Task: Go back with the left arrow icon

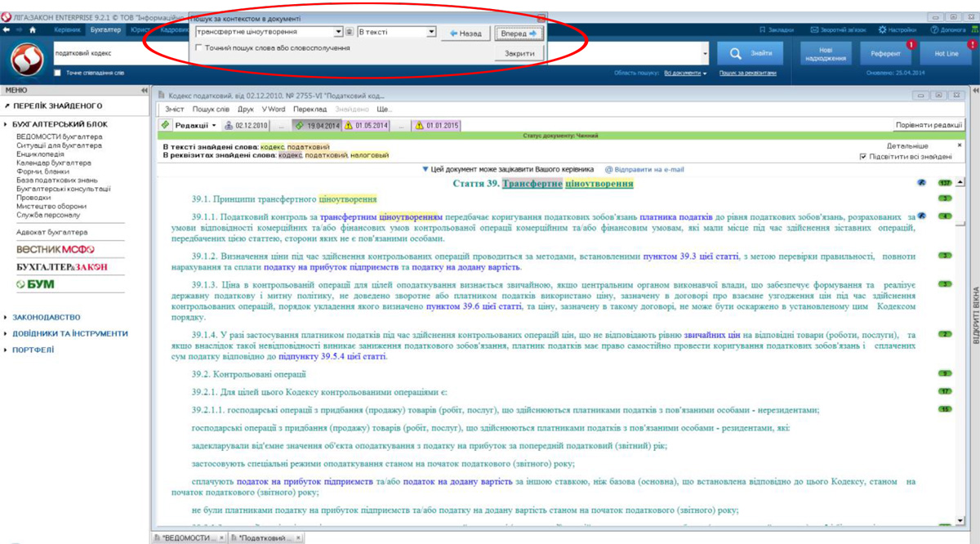Action: (7, 29)
